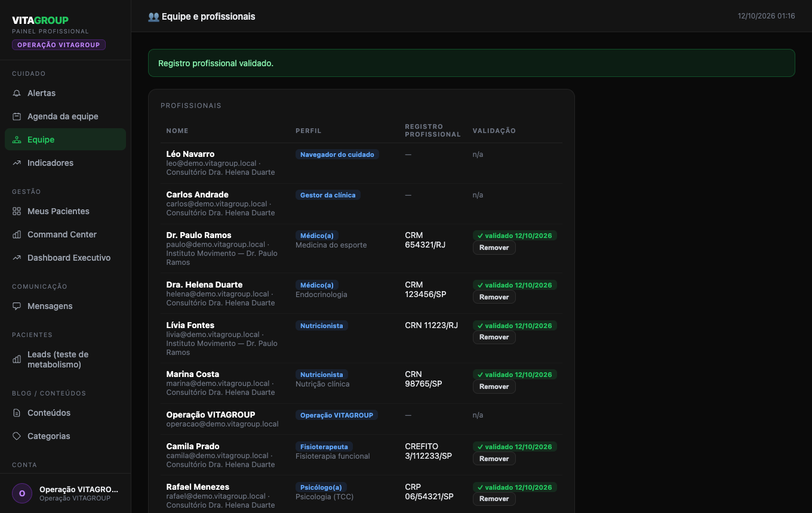Image resolution: width=812 pixels, height=513 pixels.
Task: Click Remover for Marina Costa
Action: pos(494,387)
